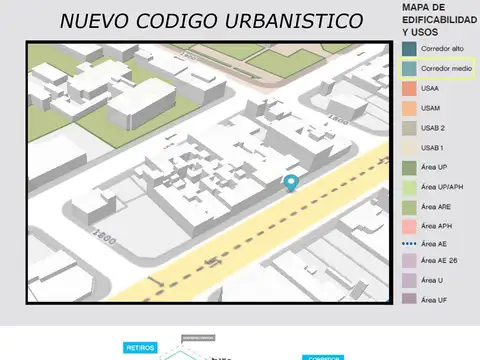The height and width of the screenshot is (360, 480).
Task: Click the Área APH pink swatch
Action: (x=409, y=226)
